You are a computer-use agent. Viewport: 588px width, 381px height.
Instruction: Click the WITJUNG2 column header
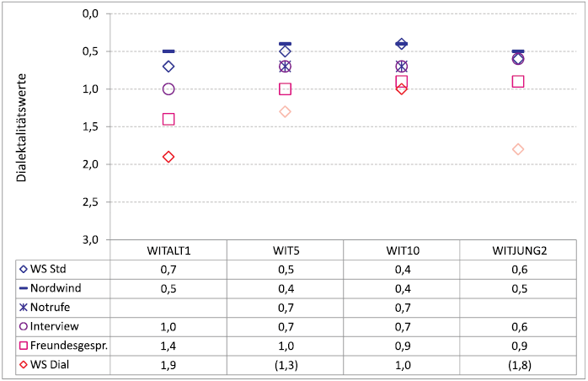pos(518,250)
